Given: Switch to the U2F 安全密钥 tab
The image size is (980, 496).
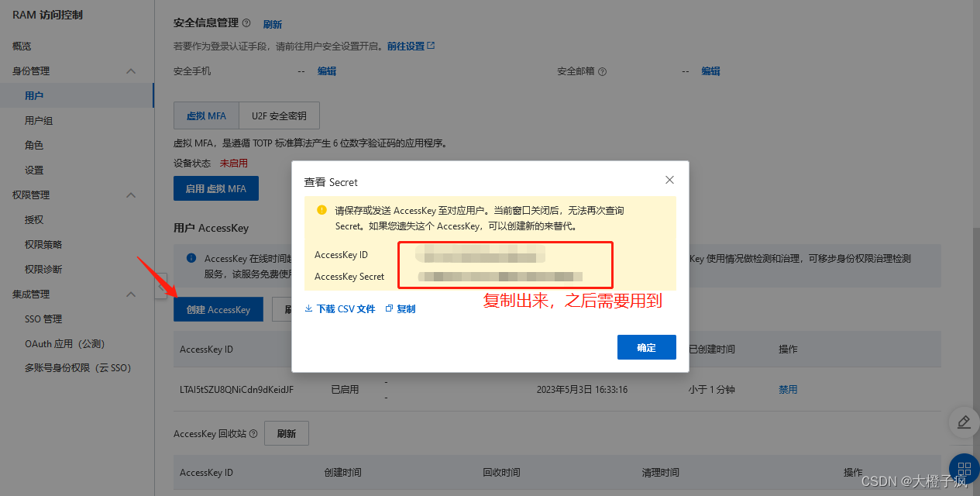Looking at the screenshot, I should pos(279,115).
